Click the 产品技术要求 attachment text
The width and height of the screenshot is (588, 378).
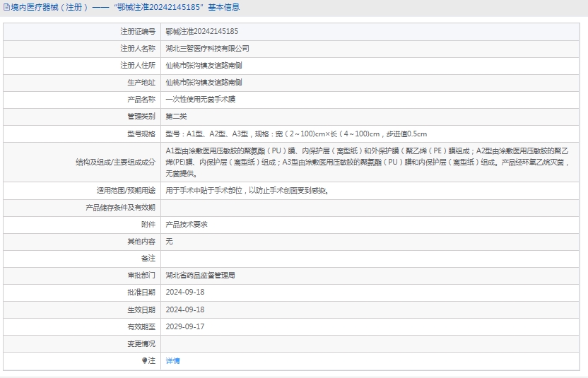click(x=187, y=224)
